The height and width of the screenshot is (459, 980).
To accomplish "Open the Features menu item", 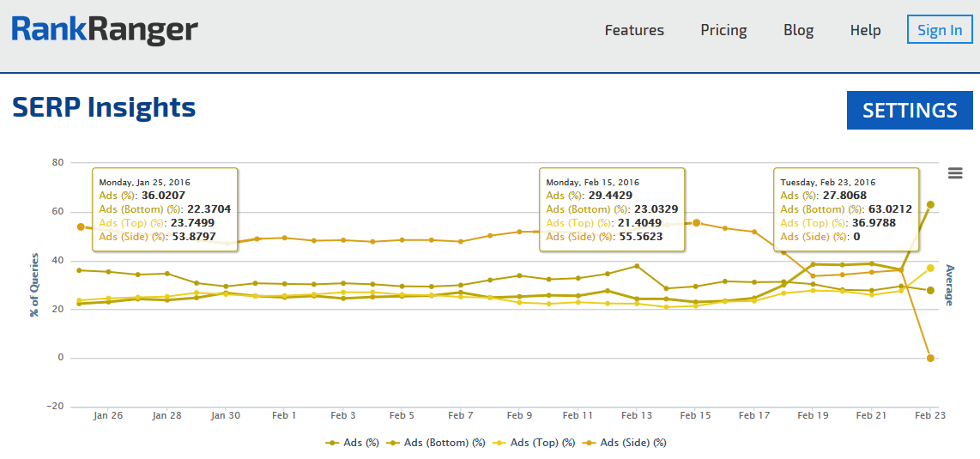I will click(x=634, y=30).
